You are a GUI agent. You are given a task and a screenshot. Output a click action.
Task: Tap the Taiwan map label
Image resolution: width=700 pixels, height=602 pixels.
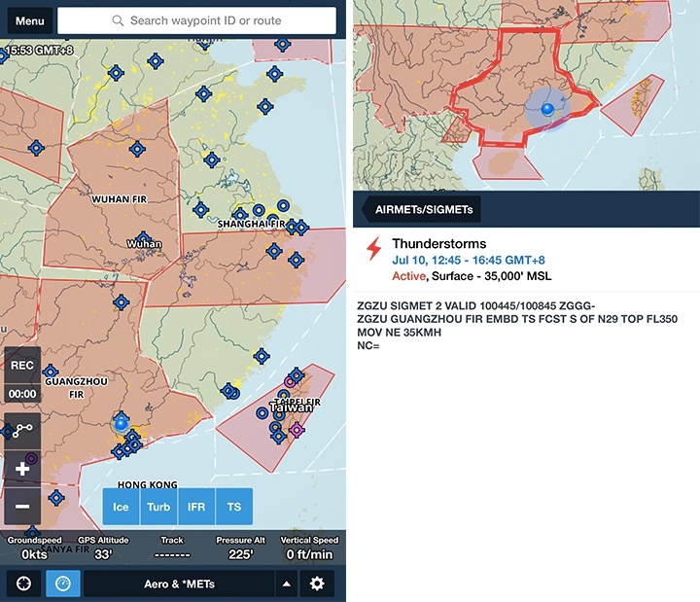tap(291, 407)
